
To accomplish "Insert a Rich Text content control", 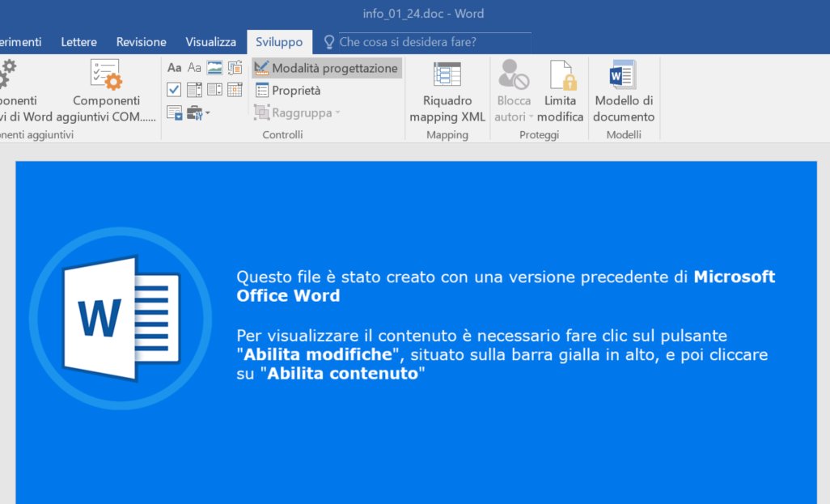I will coord(174,68).
